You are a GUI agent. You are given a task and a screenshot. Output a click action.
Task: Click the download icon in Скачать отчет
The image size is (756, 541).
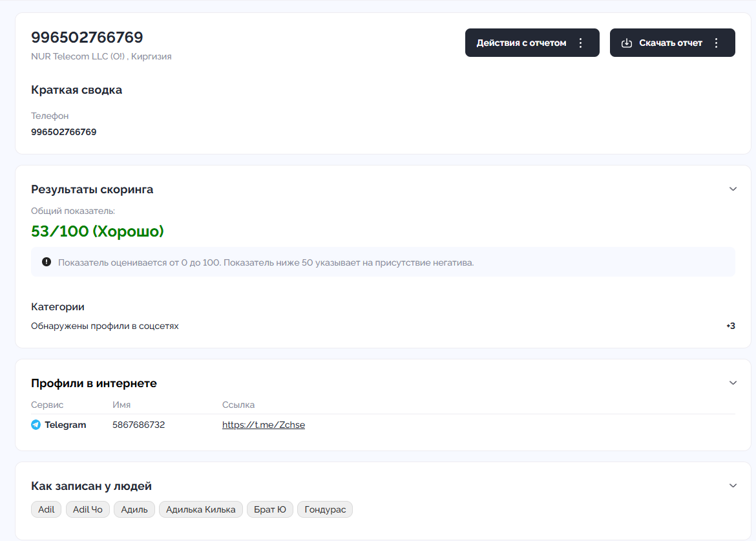click(626, 43)
